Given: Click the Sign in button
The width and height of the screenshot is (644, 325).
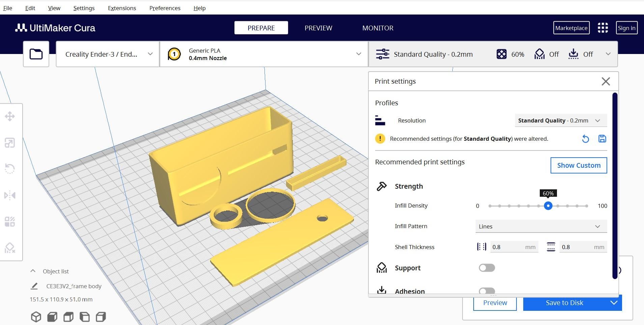Looking at the screenshot, I should coord(627,28).
